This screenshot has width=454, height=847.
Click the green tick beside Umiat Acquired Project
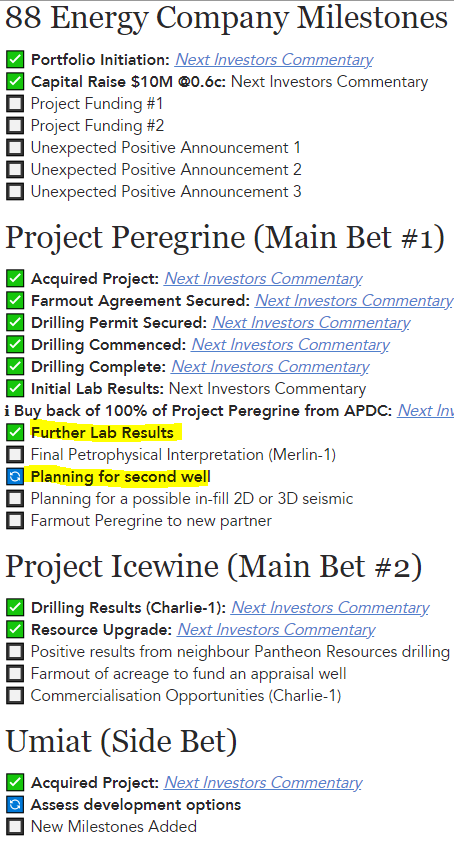[x=15, y=783]
